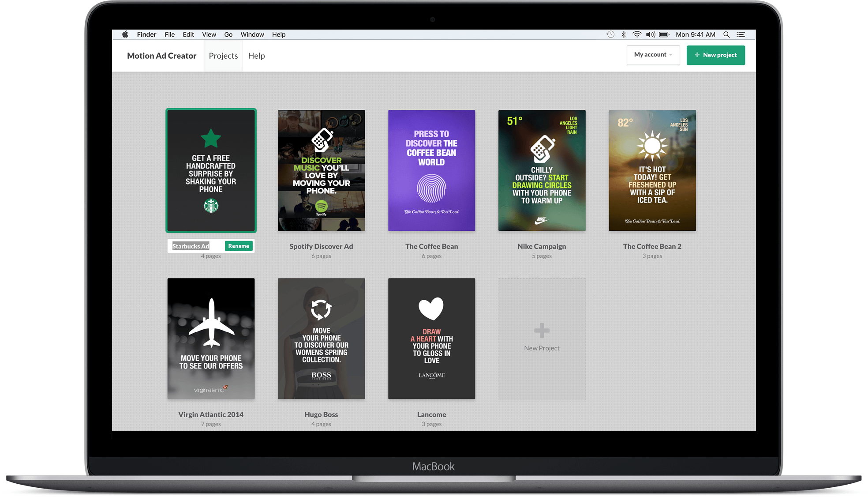Click The Coffee Bean 2 title
Image resolution: width=868 pixels, height=497 pixels.
tap(652, 246)
